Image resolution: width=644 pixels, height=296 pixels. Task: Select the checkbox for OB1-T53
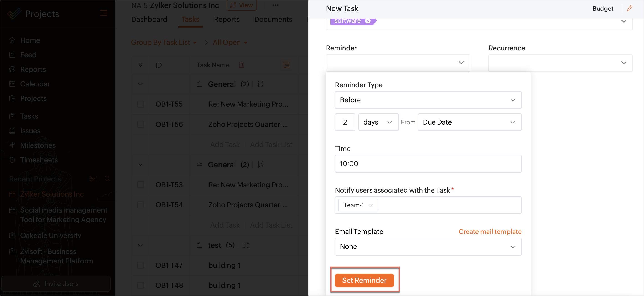pos(141,185)
